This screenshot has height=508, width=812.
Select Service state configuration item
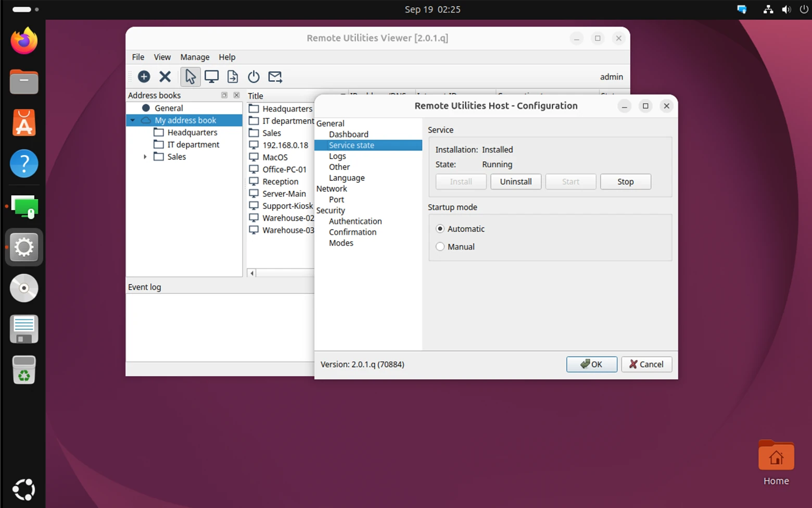pos(368,145)
